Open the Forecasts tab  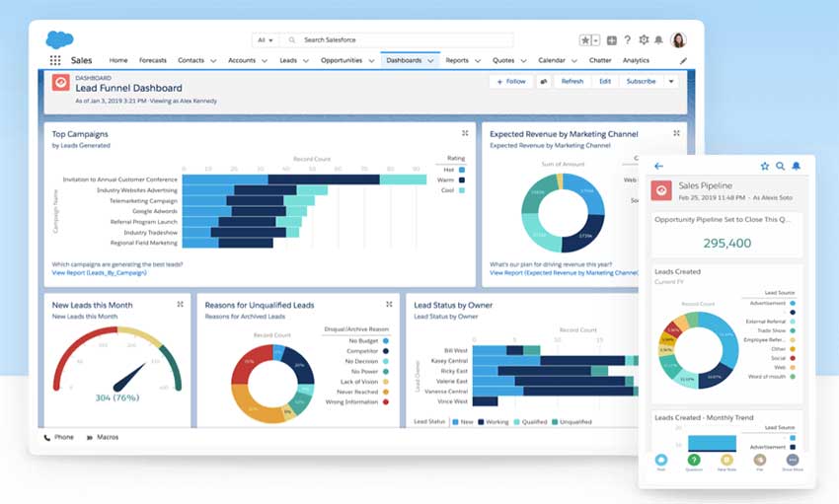[x=152, y=60]
